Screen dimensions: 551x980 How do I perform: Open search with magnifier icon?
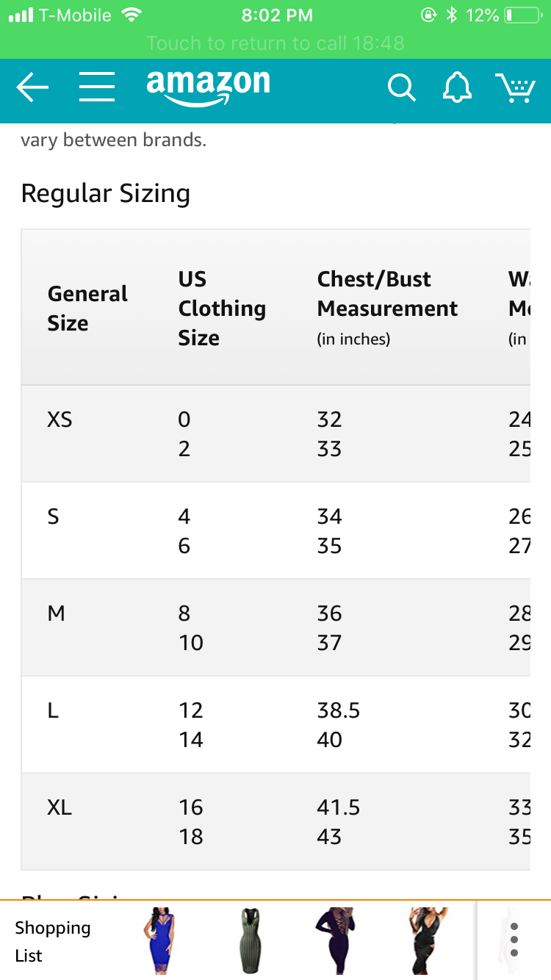[401, 88]
